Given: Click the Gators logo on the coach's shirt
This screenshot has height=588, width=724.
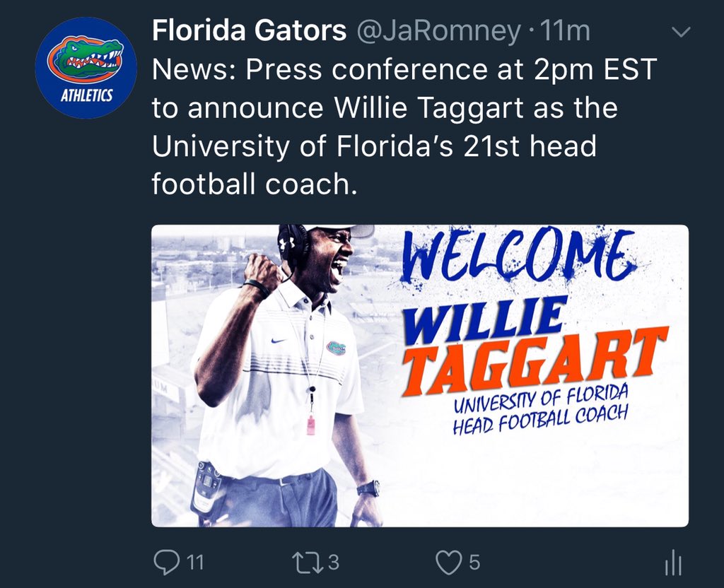Looking at the screenshot, I should (336, 348).
